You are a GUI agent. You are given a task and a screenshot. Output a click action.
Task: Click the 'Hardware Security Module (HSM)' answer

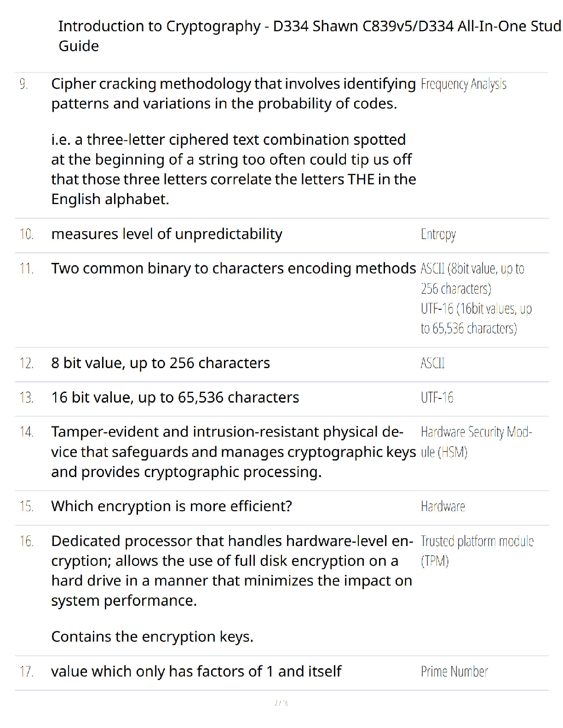click(x=477, y=442)
